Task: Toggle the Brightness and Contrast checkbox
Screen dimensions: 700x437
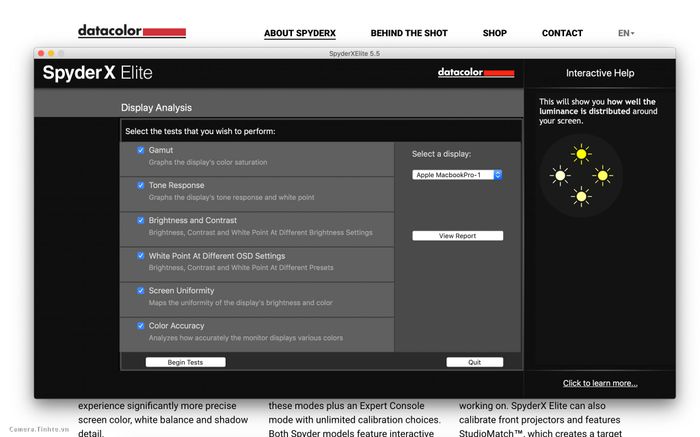Action: click(141, 220)
